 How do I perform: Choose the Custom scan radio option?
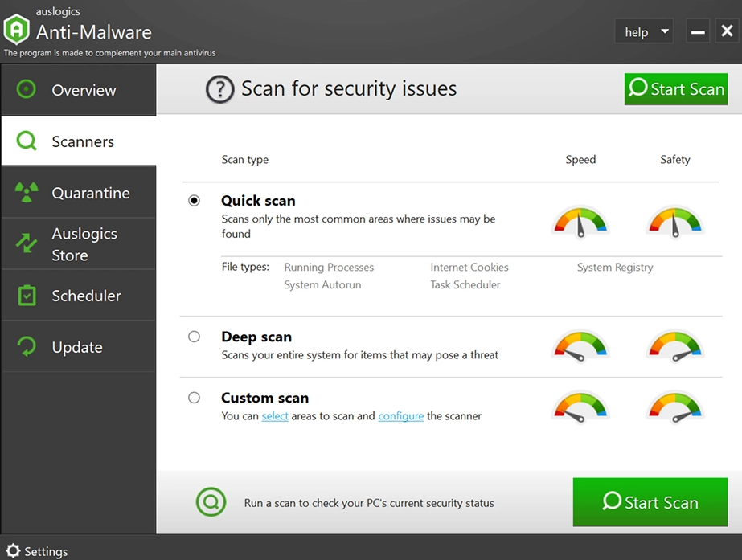click(x=194, y=398)
